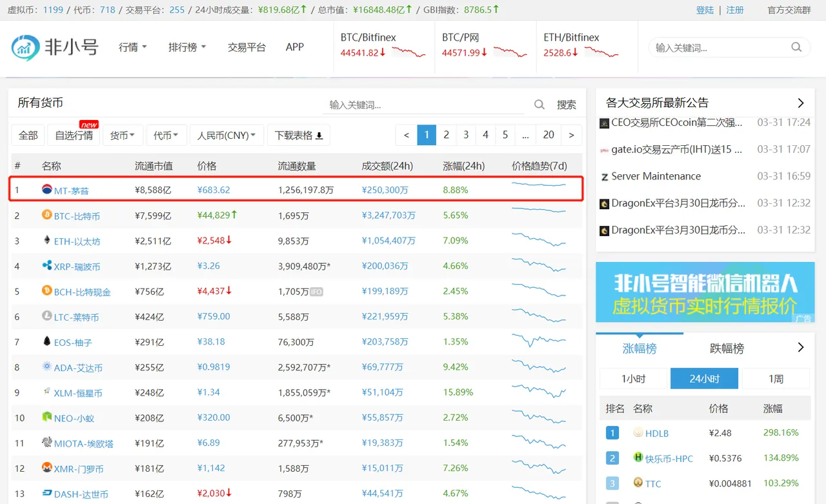Click the 官方交流群 link
The width and height of the screenshot is (826, 504).
pyautogui.click(x=789, y=10)
